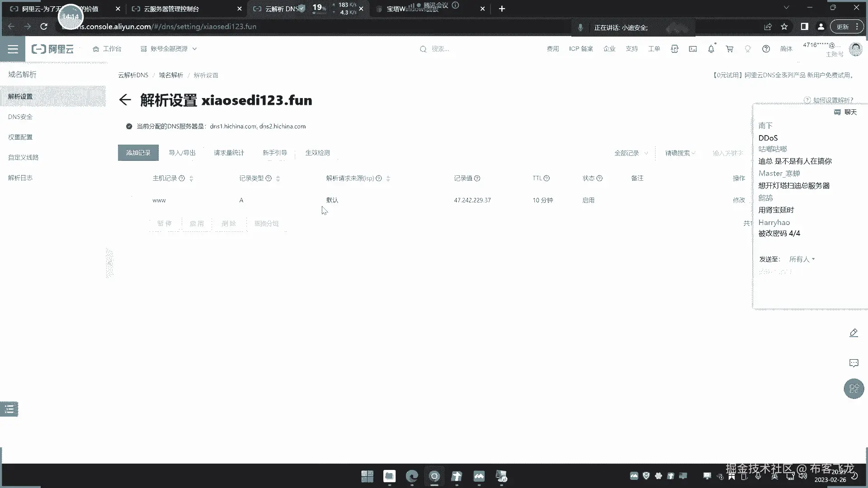The height and width of the screenshot is (488, 868).
Task: Open the API explorer icon
Action: [675, 49]
